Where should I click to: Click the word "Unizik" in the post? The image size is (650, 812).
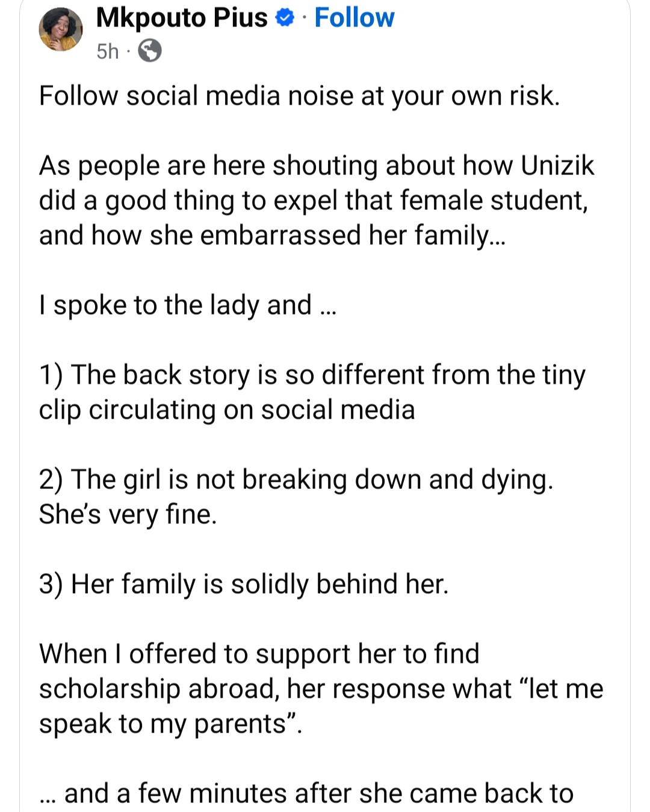[x=557, y=166]
